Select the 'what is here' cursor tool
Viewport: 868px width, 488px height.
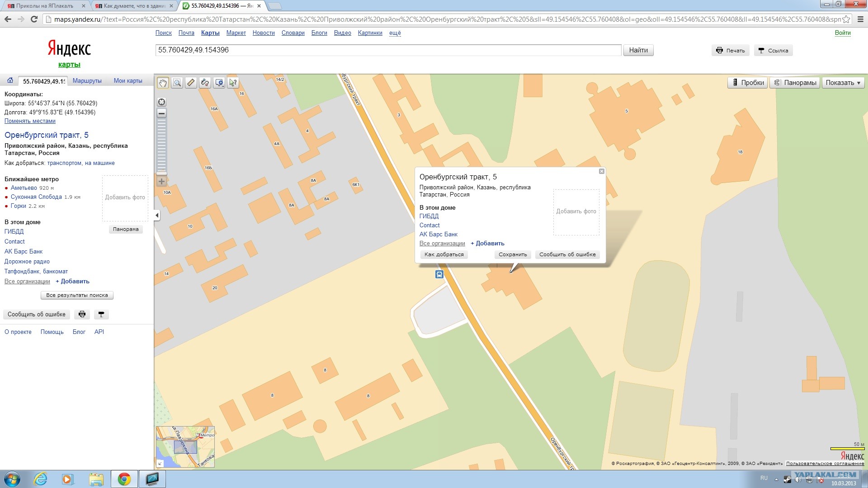(x=233, y=83)
